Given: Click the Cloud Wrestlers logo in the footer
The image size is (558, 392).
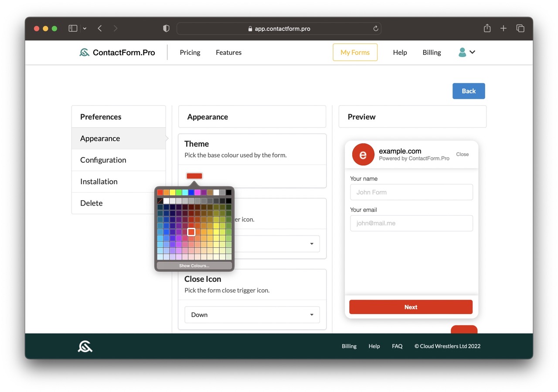Looking at the screenshot, I should [85, 346].
